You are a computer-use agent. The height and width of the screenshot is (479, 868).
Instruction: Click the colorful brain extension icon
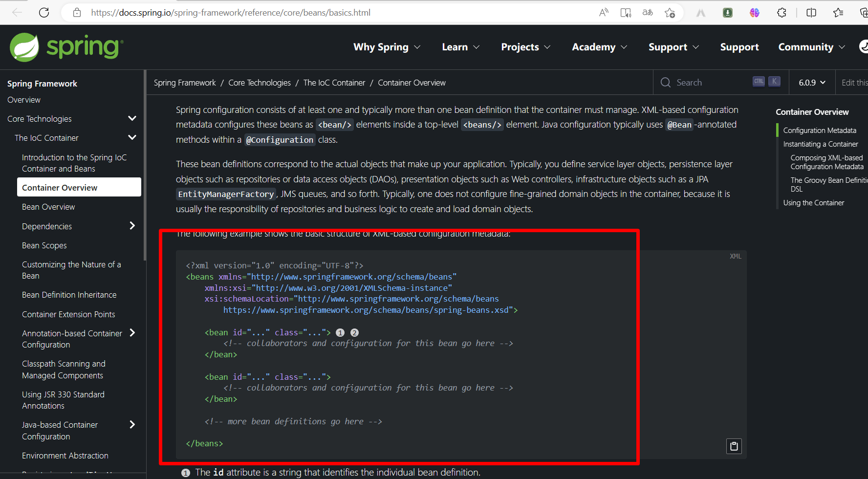tap(755, 13)
